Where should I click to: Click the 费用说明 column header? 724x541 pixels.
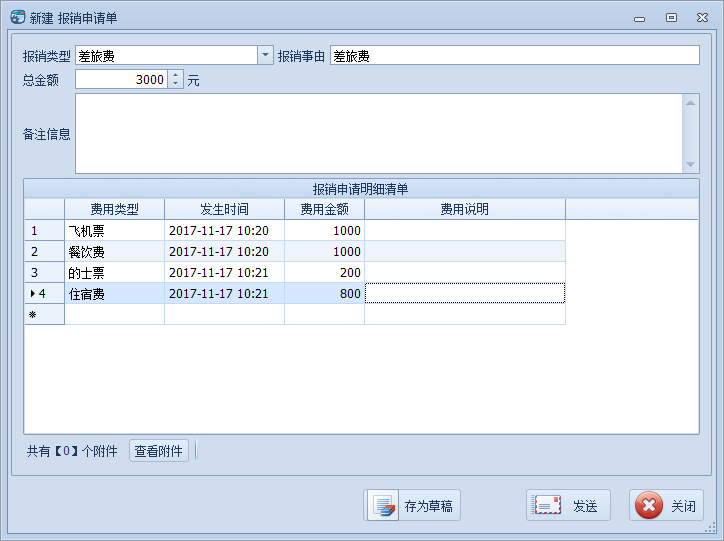click(465, 209)
